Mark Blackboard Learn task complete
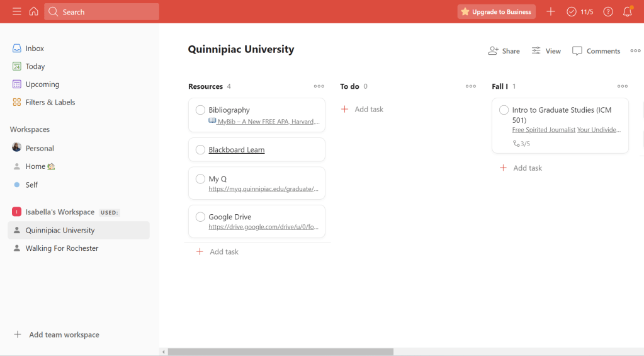Viewport: 644px width, 356px height. click(x=200, y=149)
